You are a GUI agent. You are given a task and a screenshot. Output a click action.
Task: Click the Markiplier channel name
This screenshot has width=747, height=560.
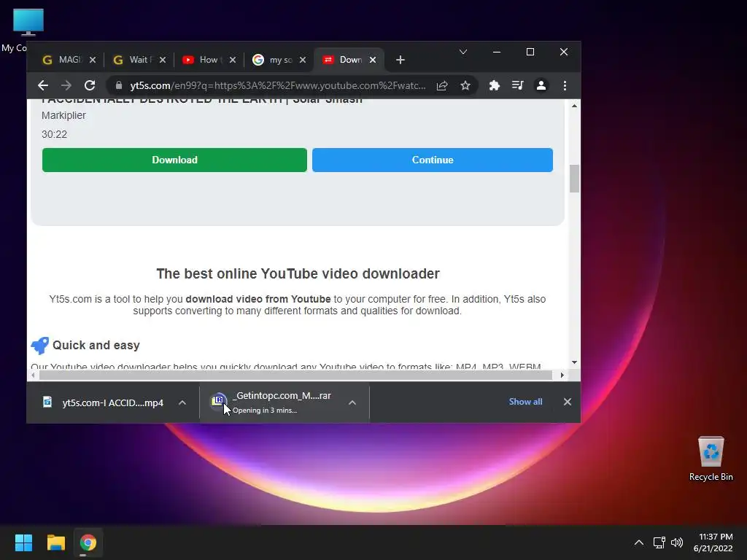[x=63, y=115]
